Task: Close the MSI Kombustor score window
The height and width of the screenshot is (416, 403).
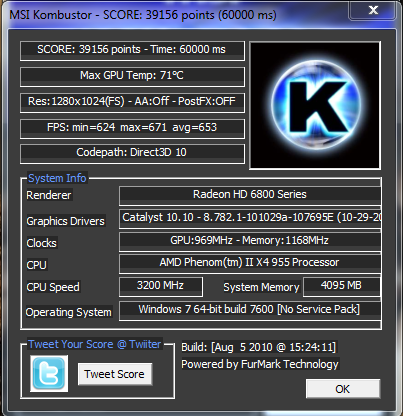Action: [372, 10]
